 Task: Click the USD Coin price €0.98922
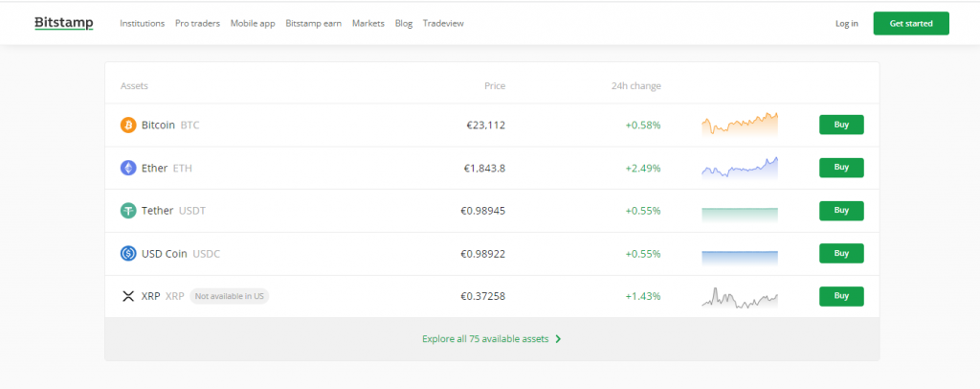tap(482, 254)
